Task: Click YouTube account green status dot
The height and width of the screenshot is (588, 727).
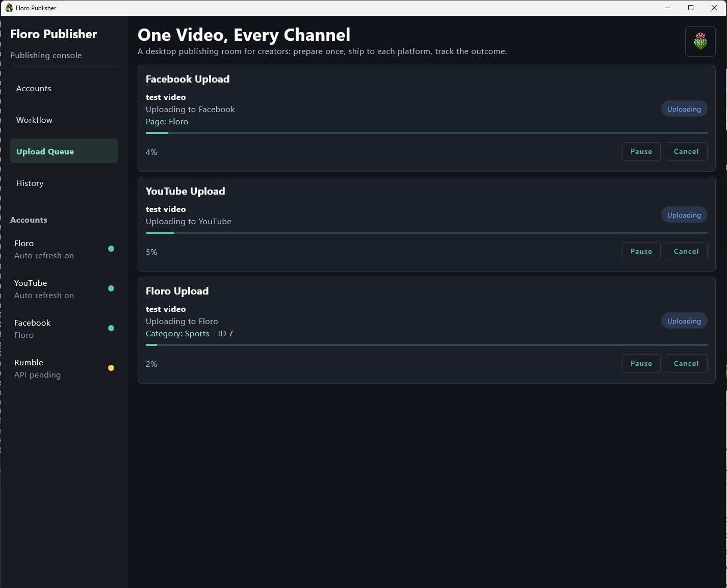Action: pos(111,288)
